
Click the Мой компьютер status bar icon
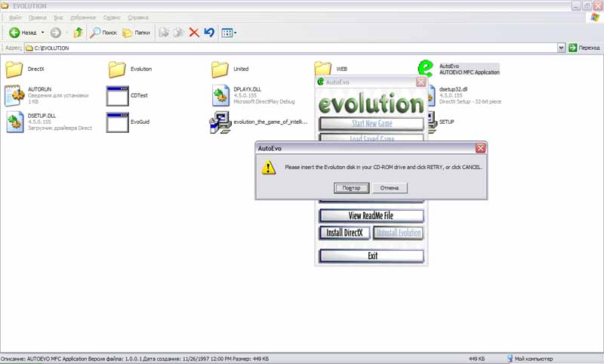pos(510,359)
